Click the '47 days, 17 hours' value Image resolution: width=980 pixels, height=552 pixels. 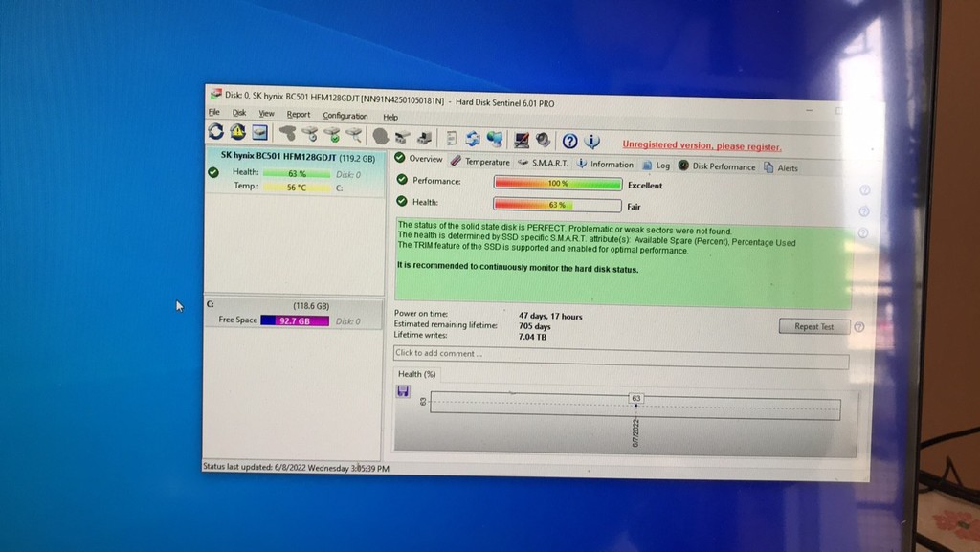(x=550, y=317)
